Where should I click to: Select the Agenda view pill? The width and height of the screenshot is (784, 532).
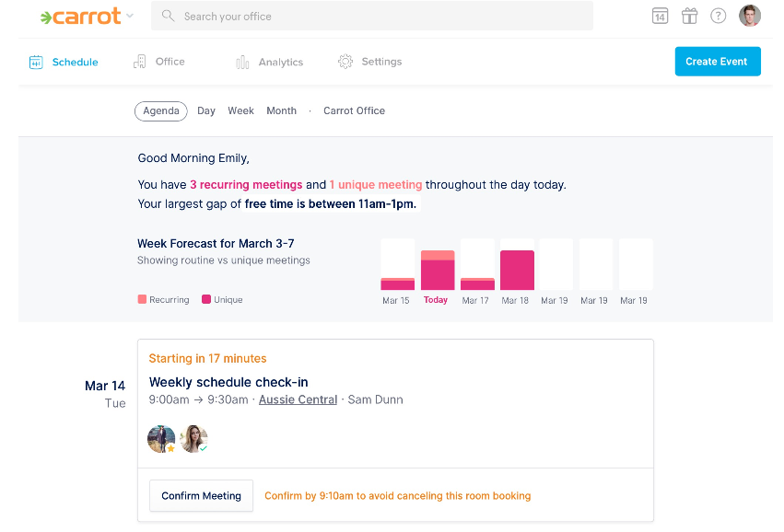coord(161,110)
